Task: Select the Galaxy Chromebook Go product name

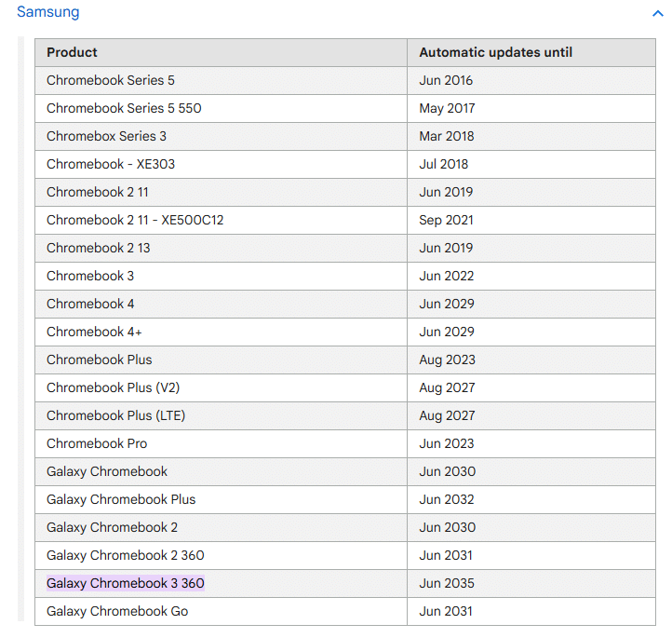Action: coord(117,611)
